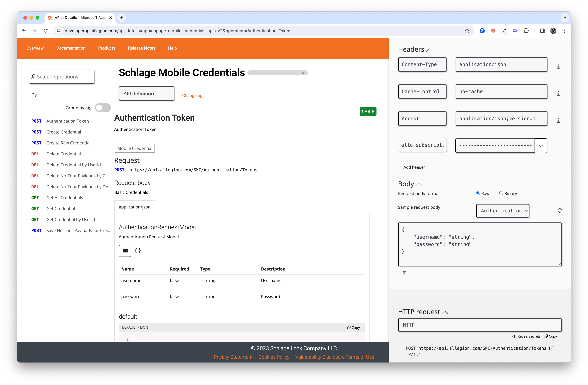
Task: Edit the Cache-Control value no-cache field
Action: (x=501, y=92)
